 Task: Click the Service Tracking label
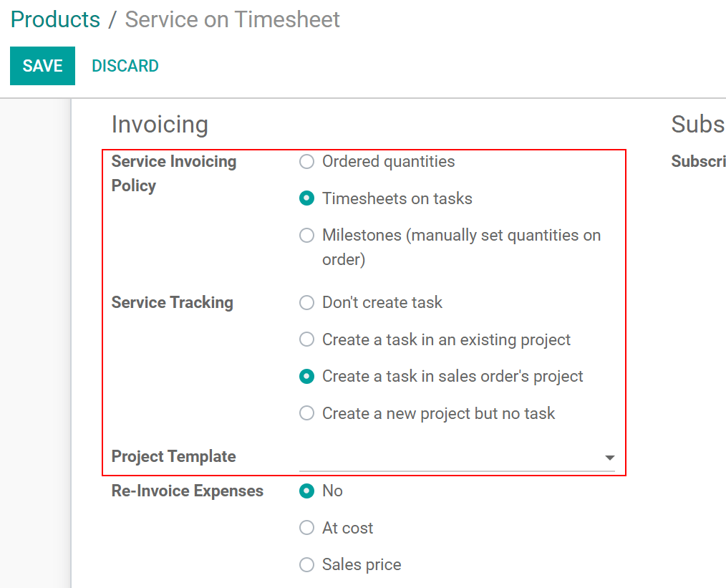pyautogui.click(x=172, y=303)
